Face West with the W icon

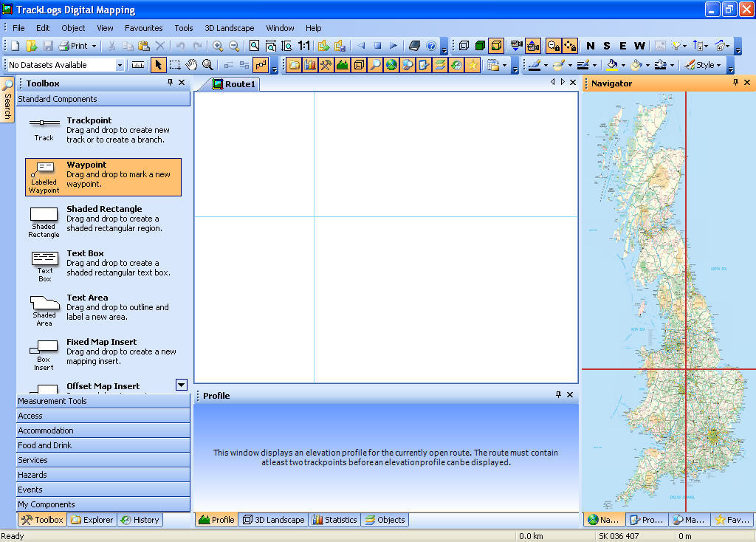(639, 46)
